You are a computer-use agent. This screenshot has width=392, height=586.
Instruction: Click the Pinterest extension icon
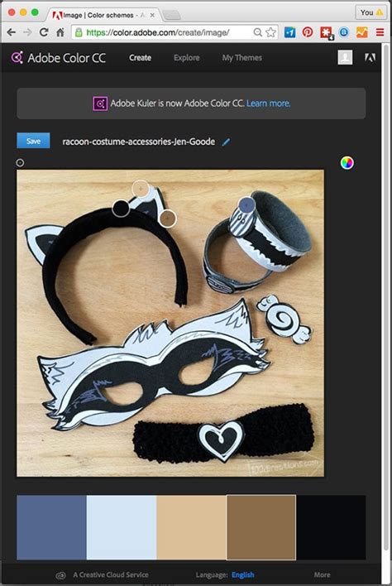point(308,32)
